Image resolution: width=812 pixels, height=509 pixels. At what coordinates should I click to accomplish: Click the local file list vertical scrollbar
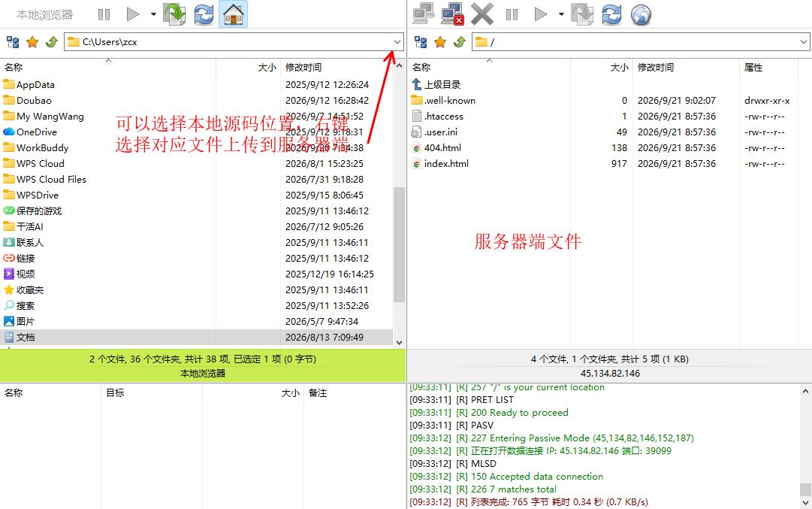[399, 244]
